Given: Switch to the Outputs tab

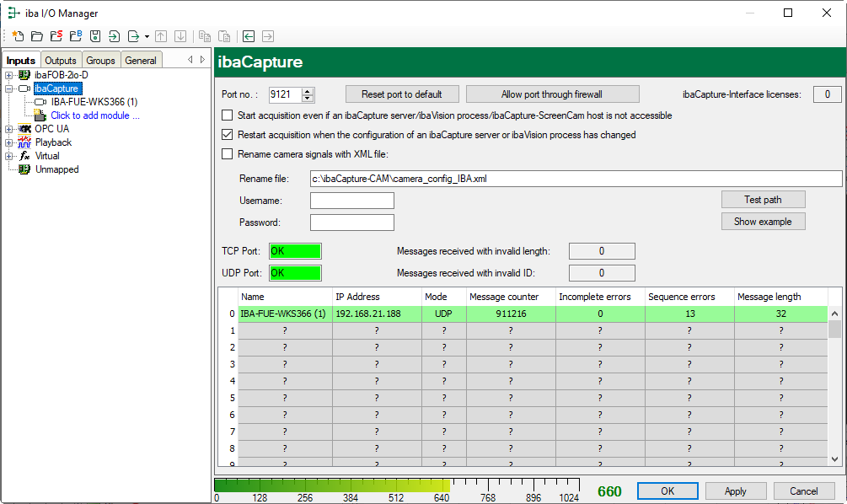Looking at the screenshot, I should [61, 61].
